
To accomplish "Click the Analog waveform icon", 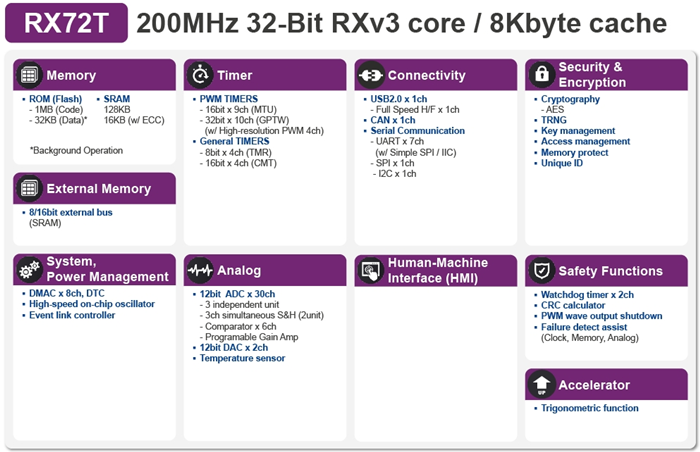I will (x=200, y=270).
